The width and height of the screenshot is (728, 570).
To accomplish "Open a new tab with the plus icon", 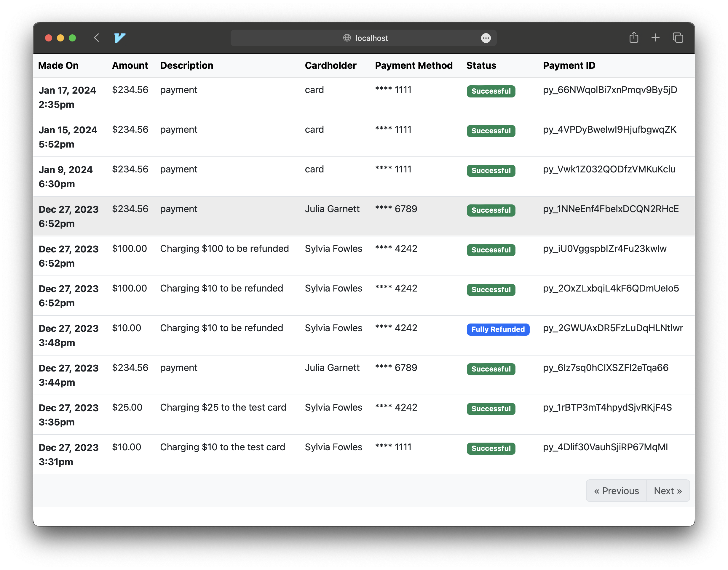I will [656, 38].
